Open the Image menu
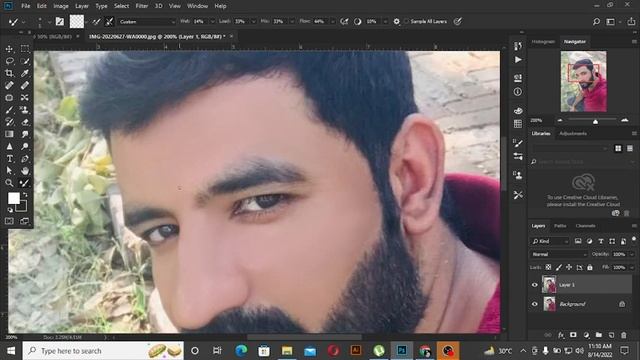640x360 pixels. click(x=61, y=6)
